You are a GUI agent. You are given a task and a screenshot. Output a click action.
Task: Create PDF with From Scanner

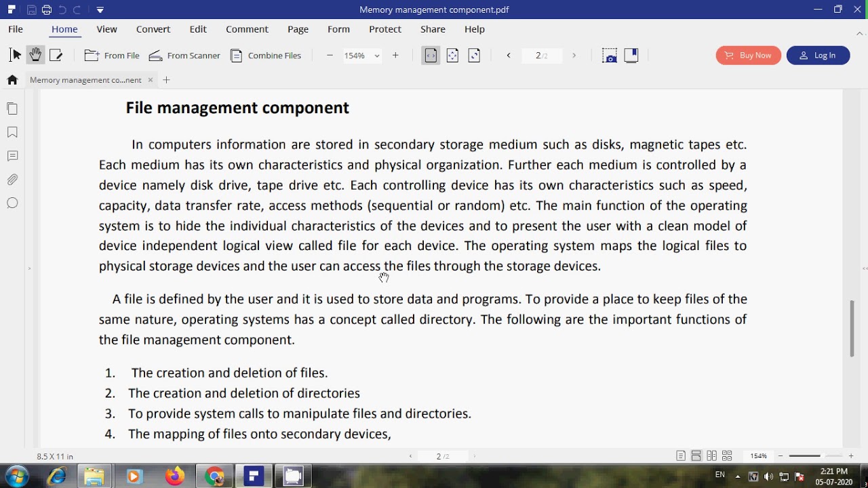[x=184, y=56]
